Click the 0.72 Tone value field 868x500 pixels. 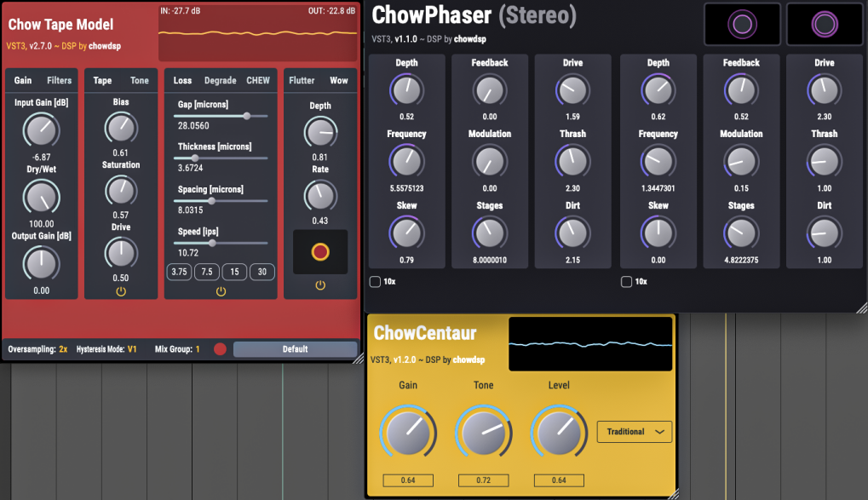pyautogui.click(x=483, y=480)
